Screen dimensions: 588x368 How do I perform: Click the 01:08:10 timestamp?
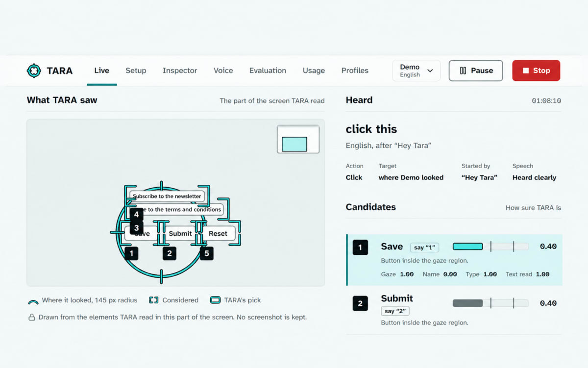(x=546, y=100)
